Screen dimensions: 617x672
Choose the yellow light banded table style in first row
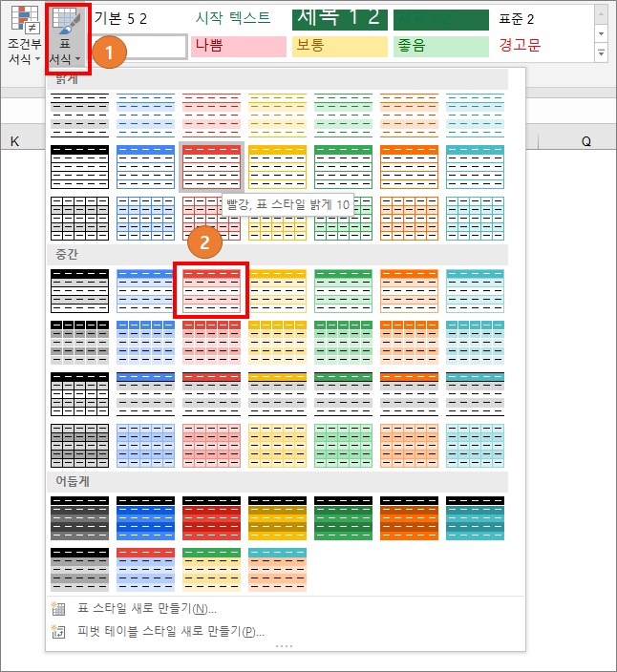pyautogui.click(x=277, y=115)
